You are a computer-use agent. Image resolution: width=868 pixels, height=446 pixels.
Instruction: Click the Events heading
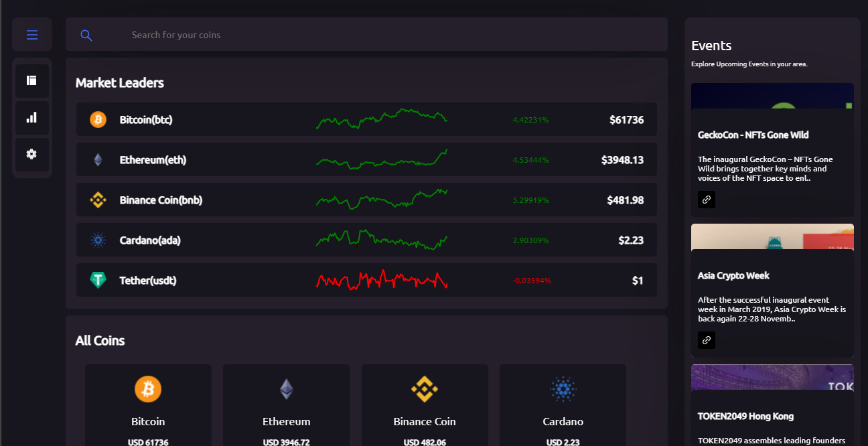711,46
